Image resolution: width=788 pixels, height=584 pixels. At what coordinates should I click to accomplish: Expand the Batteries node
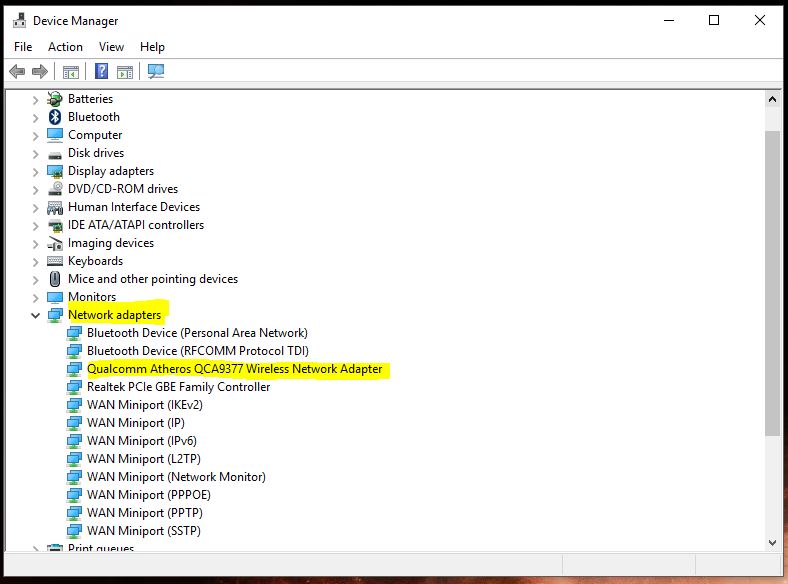click(35, 100)
